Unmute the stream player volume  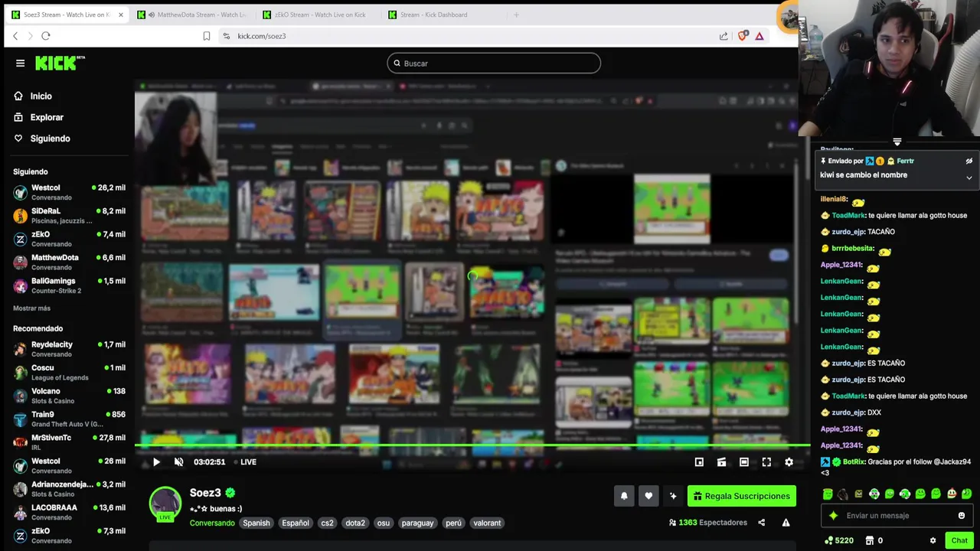coord(178,462)
